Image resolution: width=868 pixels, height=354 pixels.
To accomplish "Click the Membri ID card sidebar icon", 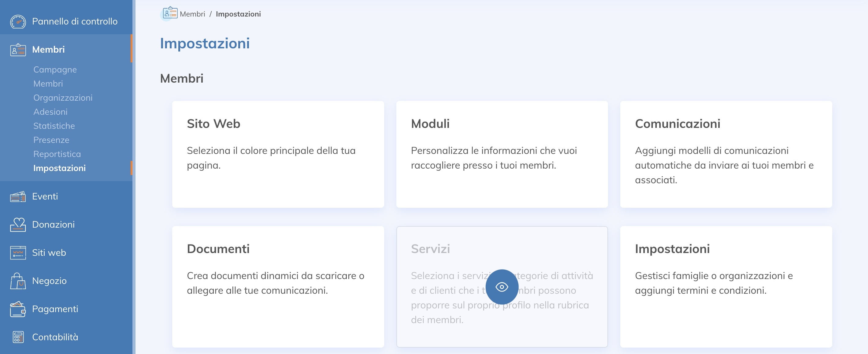I will click(x=18, y=50).
